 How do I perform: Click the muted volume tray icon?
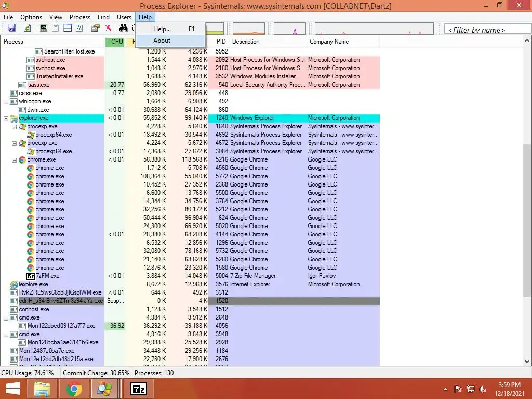pyautogui.click(x=483, y=389)
